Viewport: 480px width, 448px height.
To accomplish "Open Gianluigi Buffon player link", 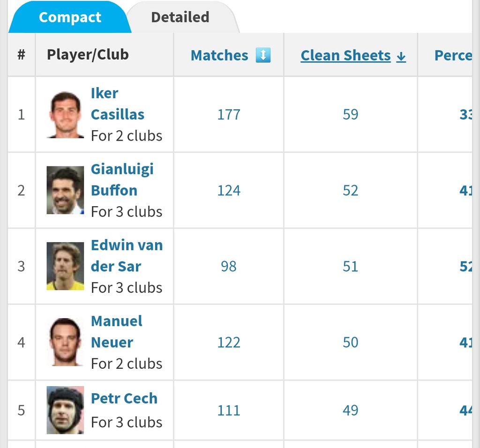I will coord(122,179).
